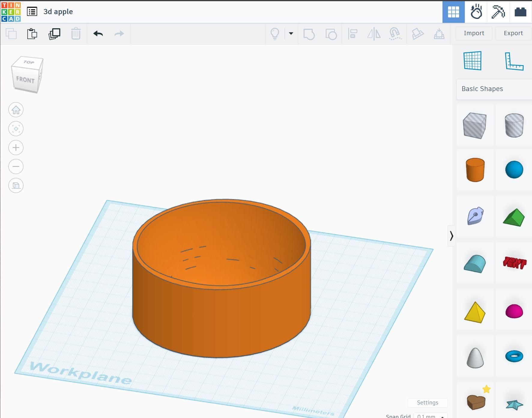Select the Ruler tool
Screen dimensions: 532x418
point(514,61)
